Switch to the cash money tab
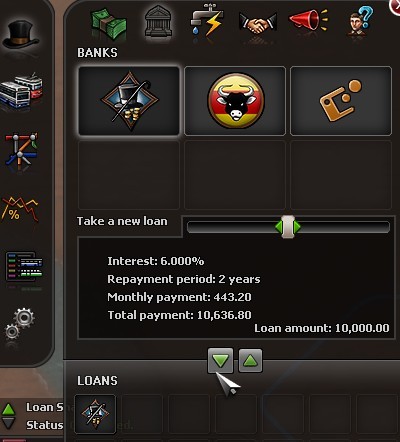Image resolution: width=400 pixels, height=442 pixels. coord(109,23)
